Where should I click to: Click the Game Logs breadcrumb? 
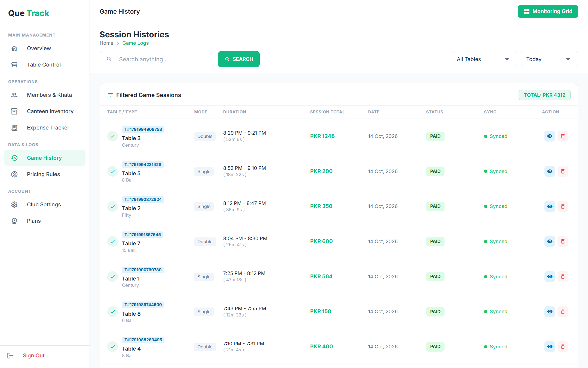pos(136,43)
